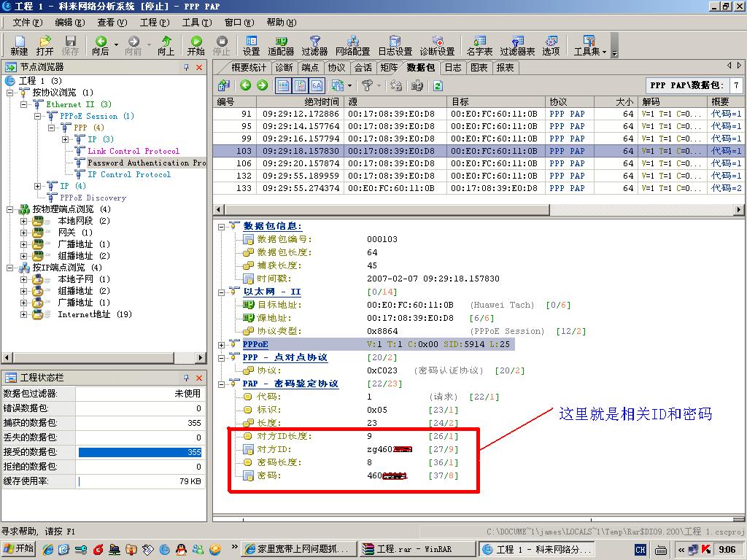Screen dimensions: 747x560
Task: Open the 工具集 dropdown
Action: pyautogui.click(x=589, y=45)
